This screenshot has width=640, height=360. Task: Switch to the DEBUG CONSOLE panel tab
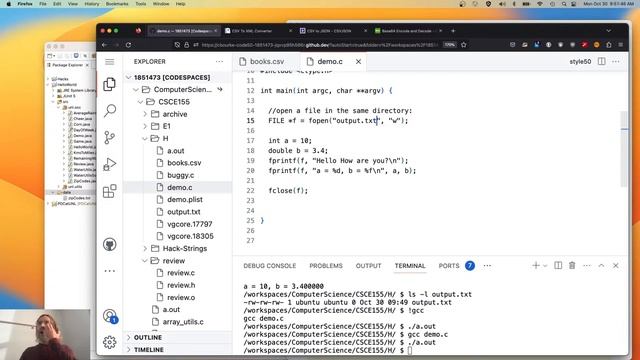tap(269, 266)
